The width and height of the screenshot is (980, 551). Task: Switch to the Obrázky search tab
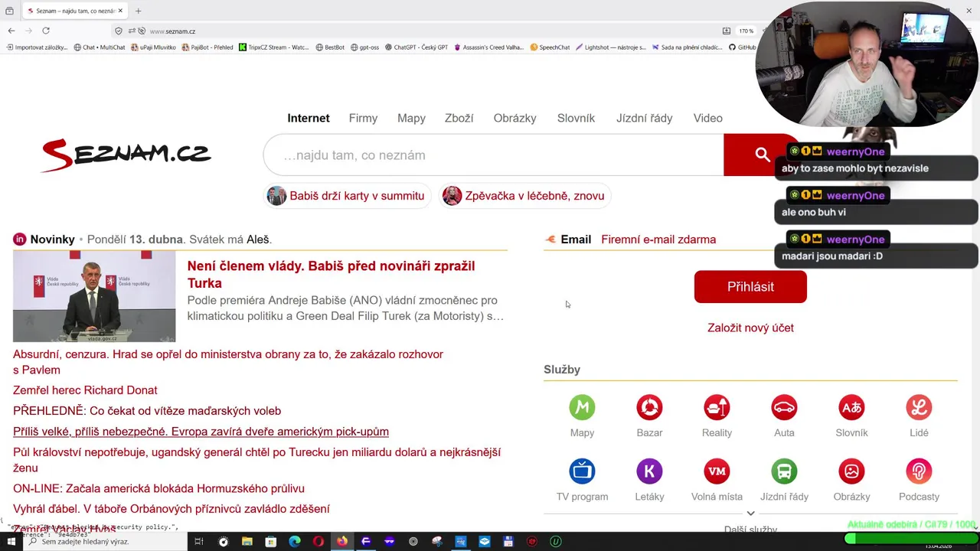(x=514, y=118)
